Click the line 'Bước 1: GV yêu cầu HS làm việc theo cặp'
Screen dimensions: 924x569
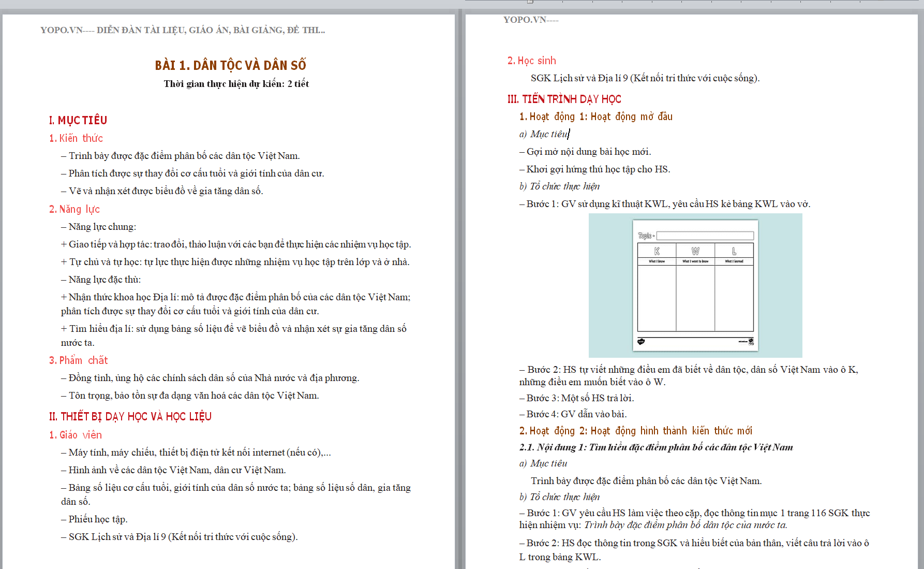[695, 519]
